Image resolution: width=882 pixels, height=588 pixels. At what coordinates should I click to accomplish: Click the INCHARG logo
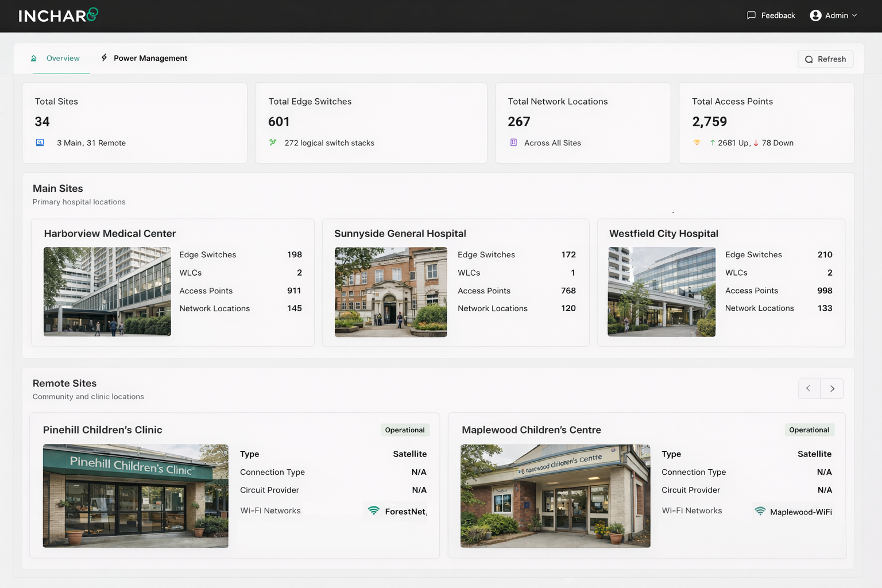click(x=57, y=16)
